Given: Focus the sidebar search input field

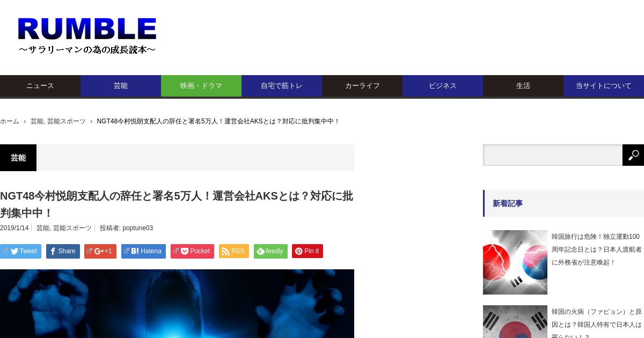Looking at the screenshot, I should (x=553, y=155).
